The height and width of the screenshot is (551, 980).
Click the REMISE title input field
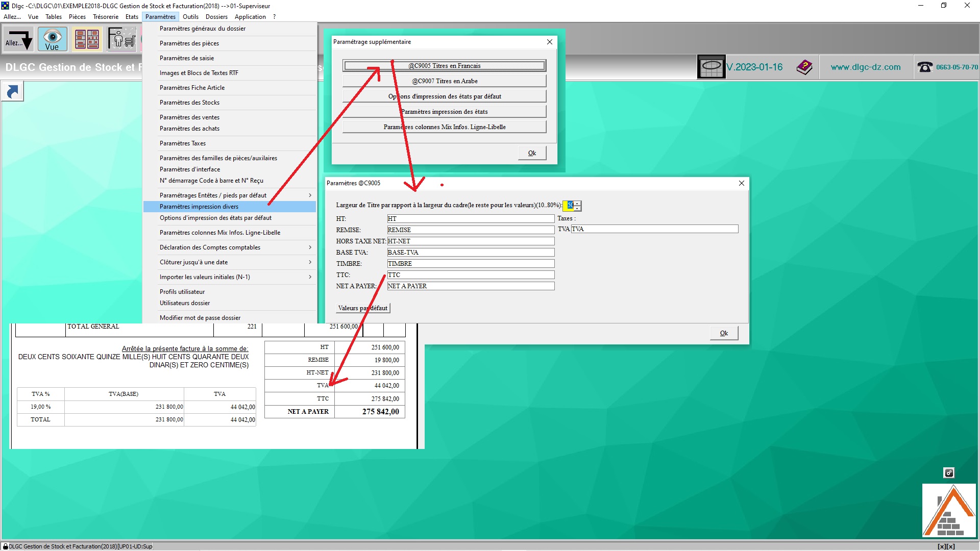point(471,230)
